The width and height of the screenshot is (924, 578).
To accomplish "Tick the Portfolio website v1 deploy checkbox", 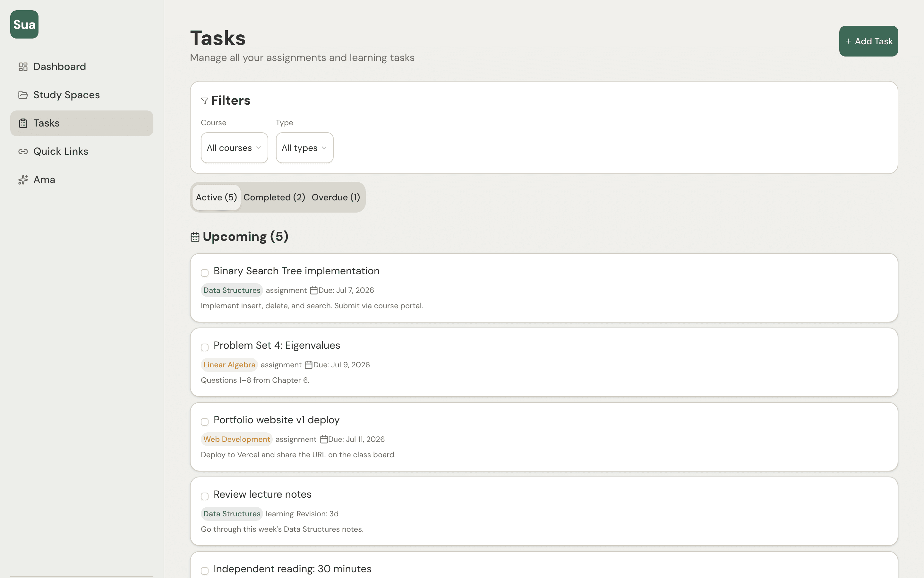I will (x=205, y=422).
